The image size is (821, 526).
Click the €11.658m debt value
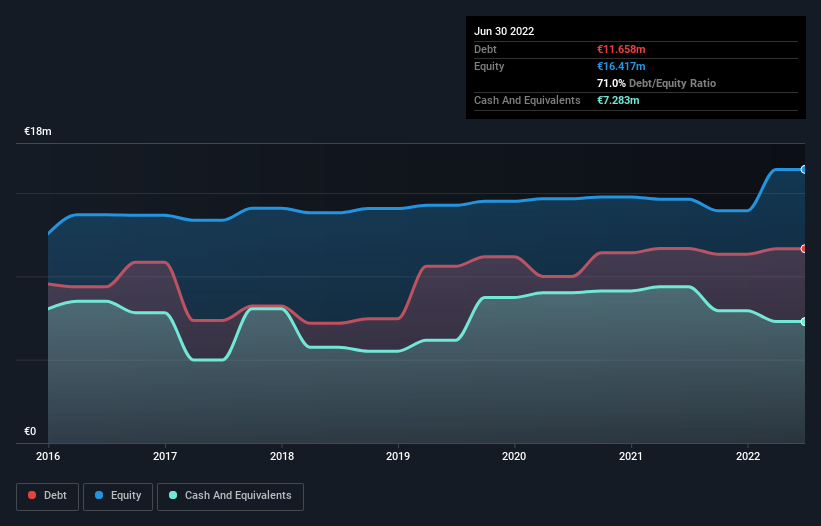pos(621,49)
